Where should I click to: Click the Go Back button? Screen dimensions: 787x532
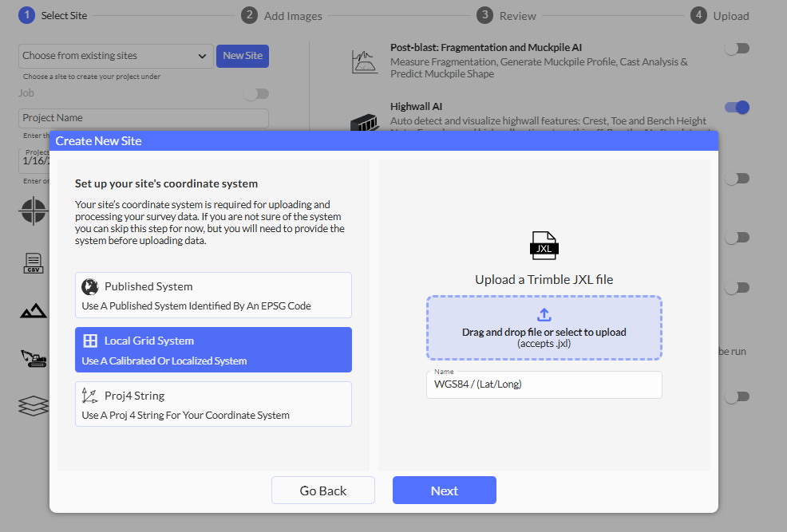click(323, 491)
